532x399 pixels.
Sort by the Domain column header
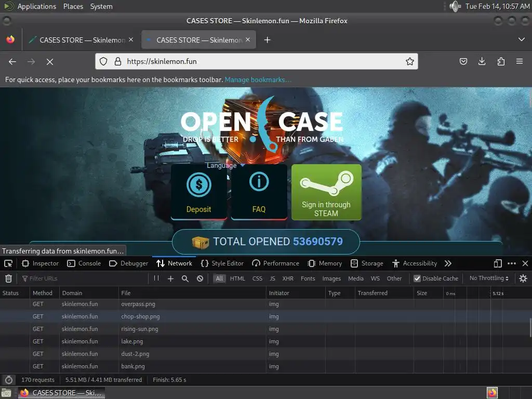[89, 293]
